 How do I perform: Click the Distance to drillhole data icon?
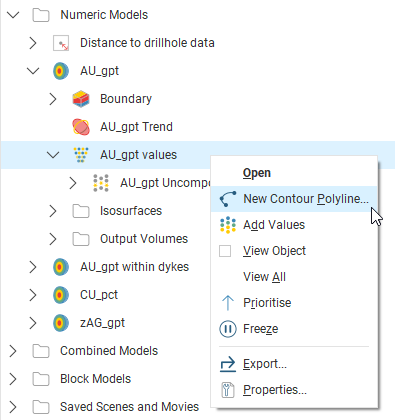[61, 43]
